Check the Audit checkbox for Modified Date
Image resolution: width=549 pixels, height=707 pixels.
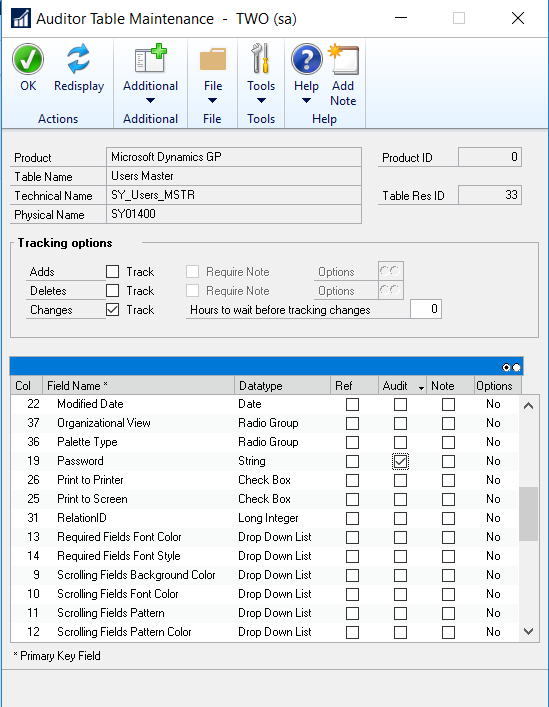(x=400, y=404)
